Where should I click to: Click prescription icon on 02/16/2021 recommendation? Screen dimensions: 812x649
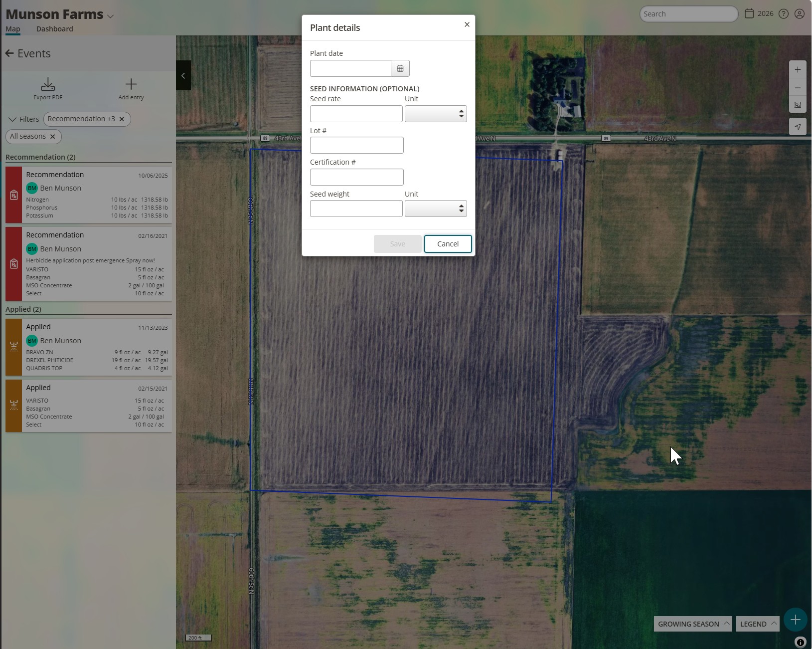14,264
